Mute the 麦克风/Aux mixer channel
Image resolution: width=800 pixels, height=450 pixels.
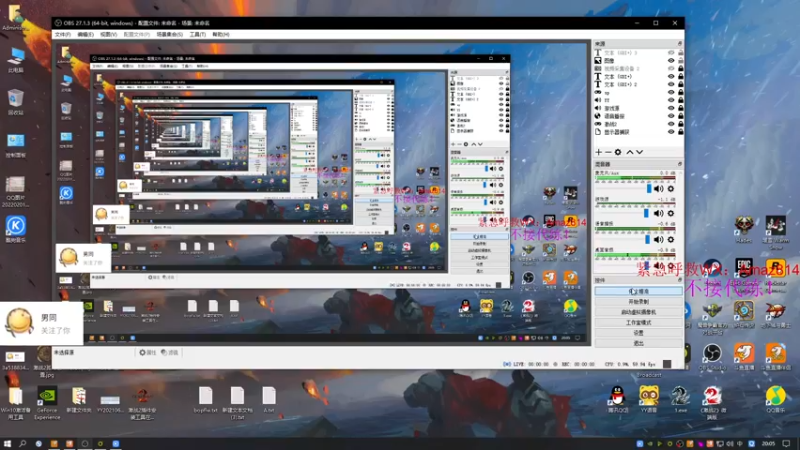pos(659,189)
